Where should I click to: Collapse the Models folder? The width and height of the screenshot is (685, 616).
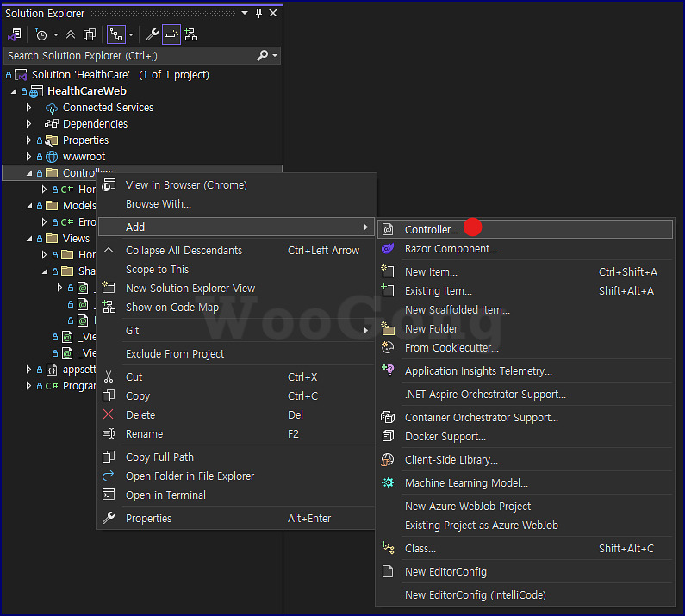29,206
